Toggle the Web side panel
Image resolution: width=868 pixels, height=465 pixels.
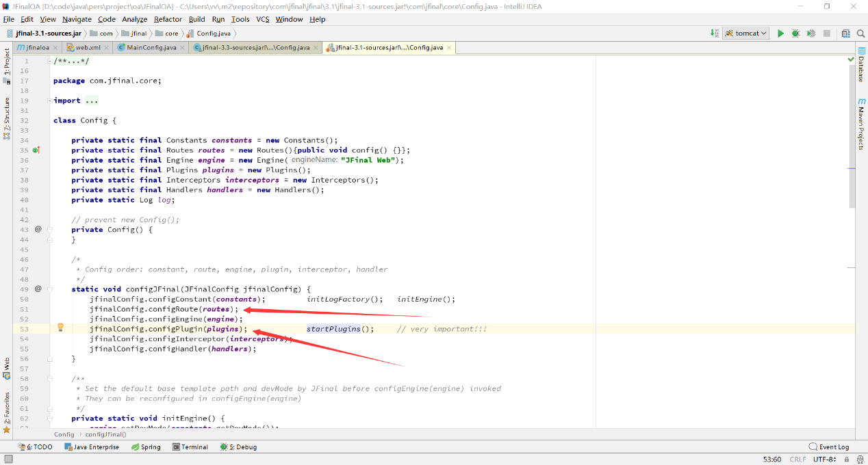[7, 368]
